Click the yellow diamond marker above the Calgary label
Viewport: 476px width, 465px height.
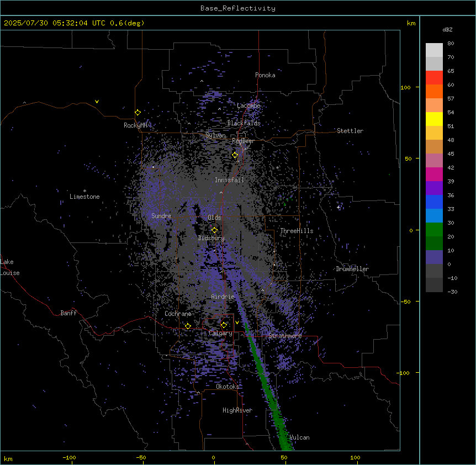tap(224, 325)
